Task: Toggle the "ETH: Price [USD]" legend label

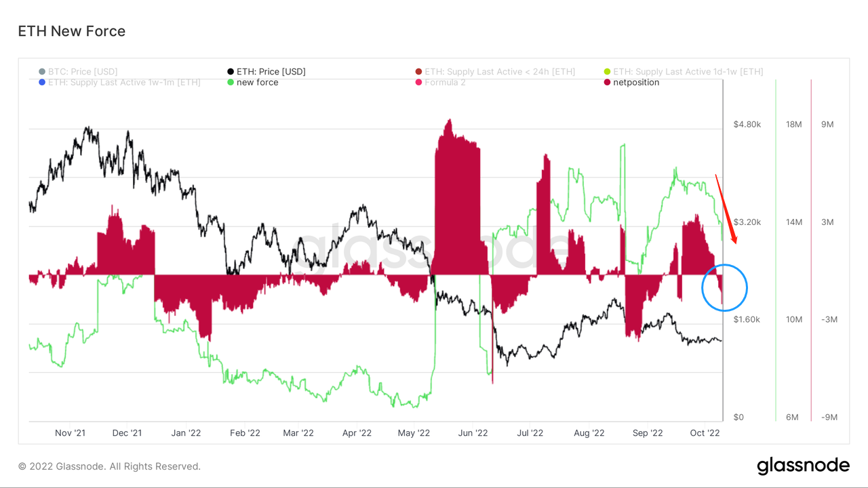Action: point(271,72)
